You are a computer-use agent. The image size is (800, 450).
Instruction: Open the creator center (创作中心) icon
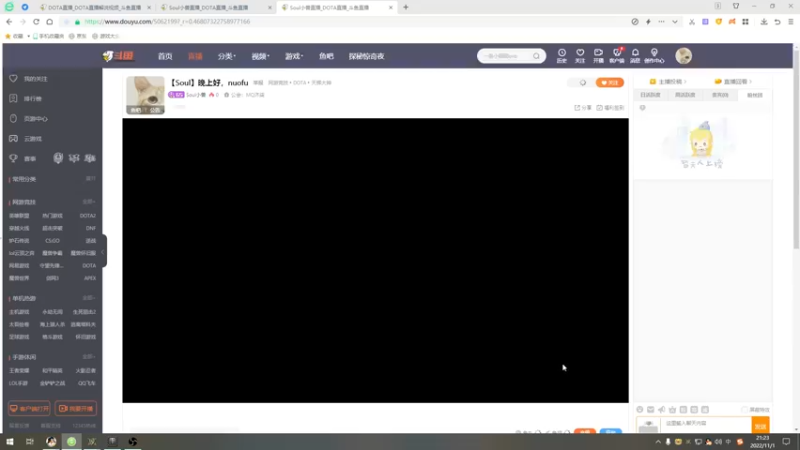point(654,55)
